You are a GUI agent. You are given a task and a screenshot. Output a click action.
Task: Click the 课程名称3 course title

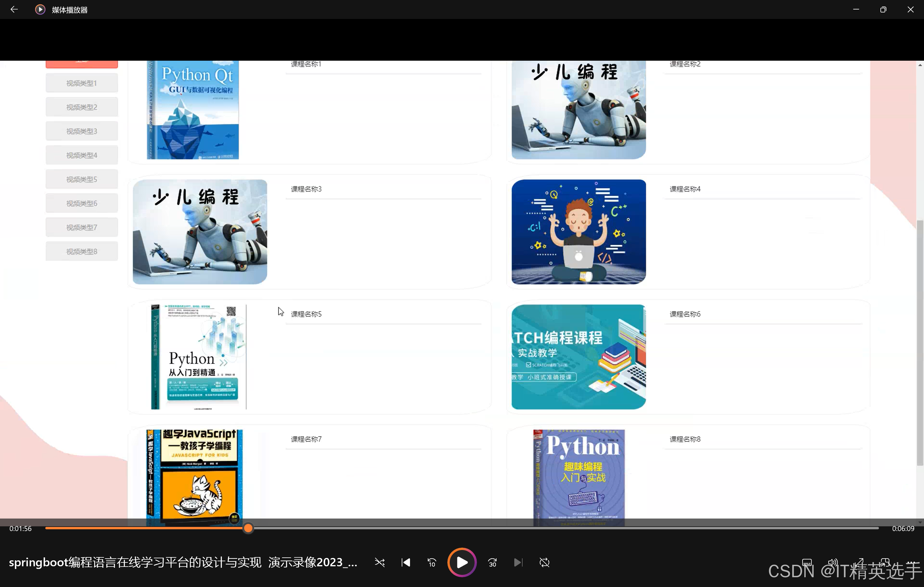[x=306, y=189]
